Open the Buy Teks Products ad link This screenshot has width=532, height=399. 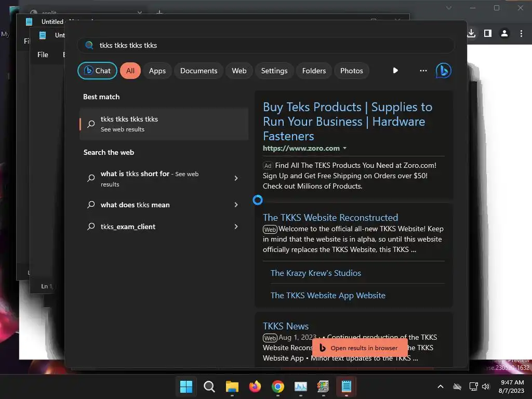348,122
